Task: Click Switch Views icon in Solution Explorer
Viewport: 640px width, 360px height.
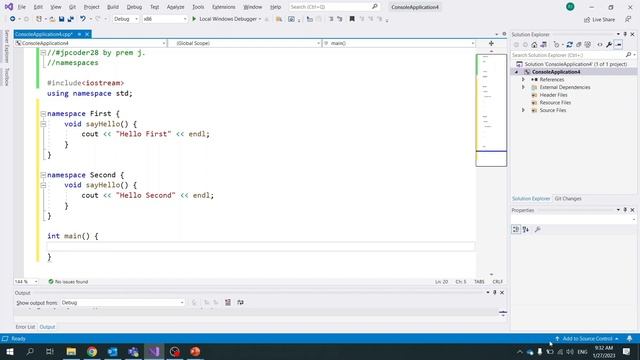Action: click(x=543, y=45)
